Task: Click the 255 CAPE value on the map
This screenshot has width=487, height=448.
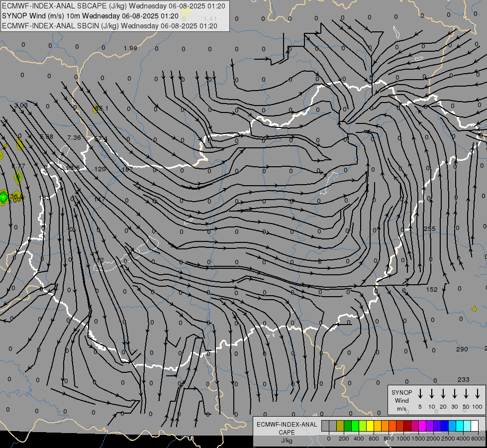Action: (429, 229)
